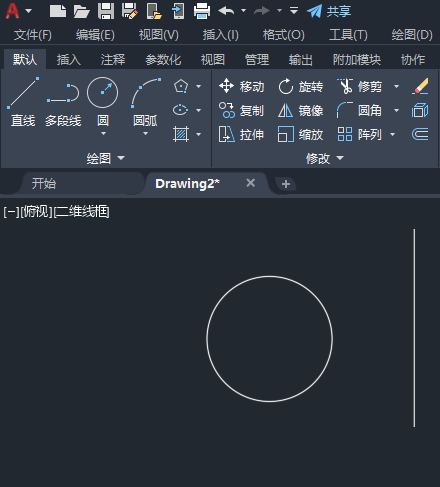Switch to the 视图 ribbon tab
Screen dimensions: 440x487
point(213,60)
